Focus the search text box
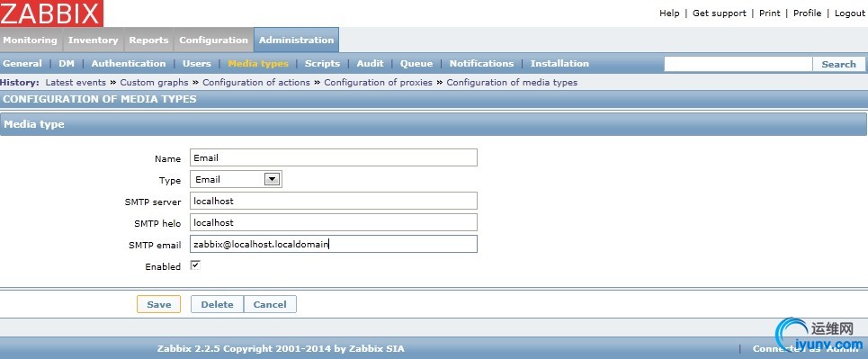Image resolution: width=868 pixels, height=359 pixels. click(738, 64)
